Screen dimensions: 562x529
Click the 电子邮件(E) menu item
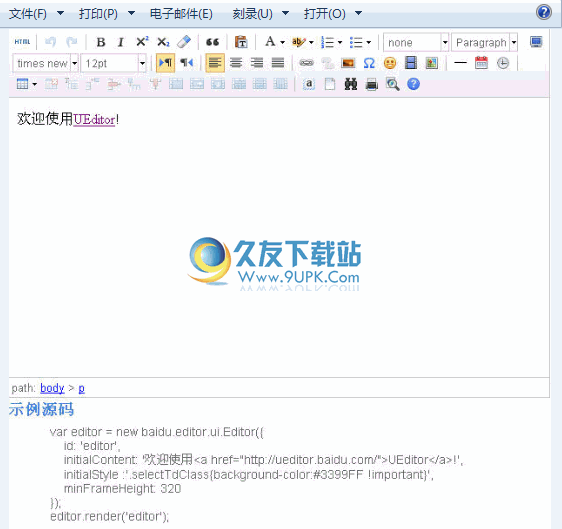pyautogui.click(x=181, y=14)
